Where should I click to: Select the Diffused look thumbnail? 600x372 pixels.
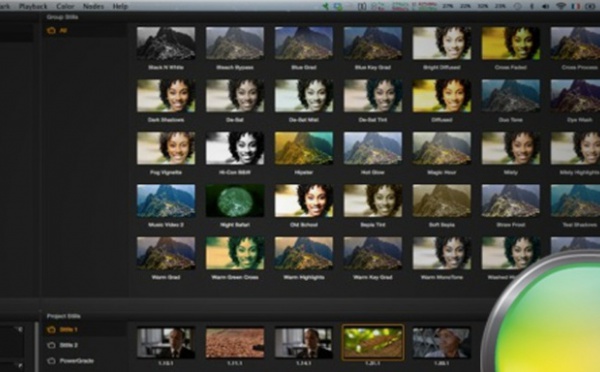coord(442,96)
